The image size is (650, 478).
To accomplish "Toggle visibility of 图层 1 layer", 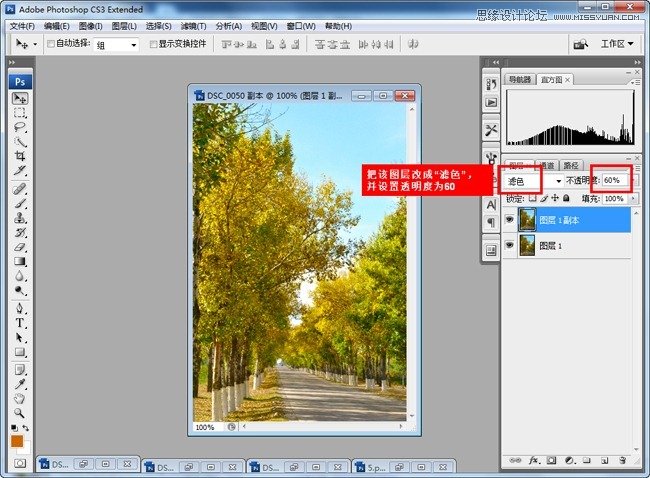I will (x=509, y=245).
